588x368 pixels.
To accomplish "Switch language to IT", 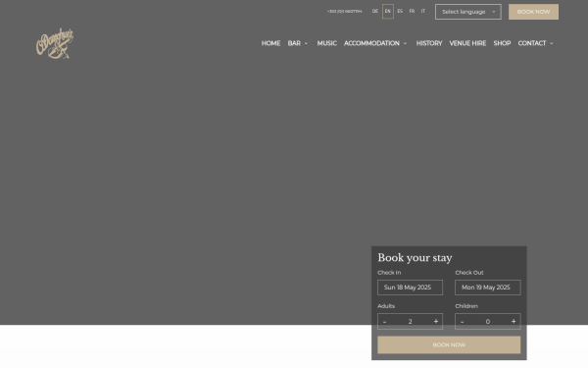I will 423,11.
